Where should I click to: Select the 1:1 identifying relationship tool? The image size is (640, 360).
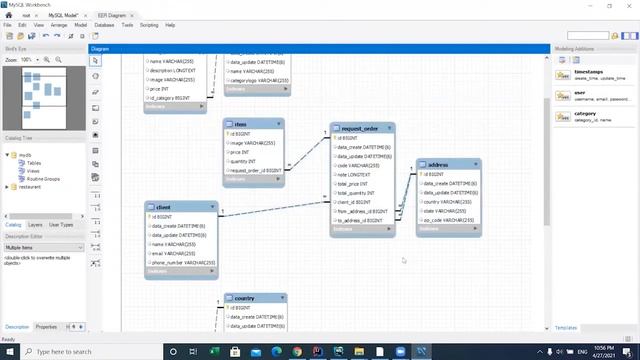[x=96, y=221]
